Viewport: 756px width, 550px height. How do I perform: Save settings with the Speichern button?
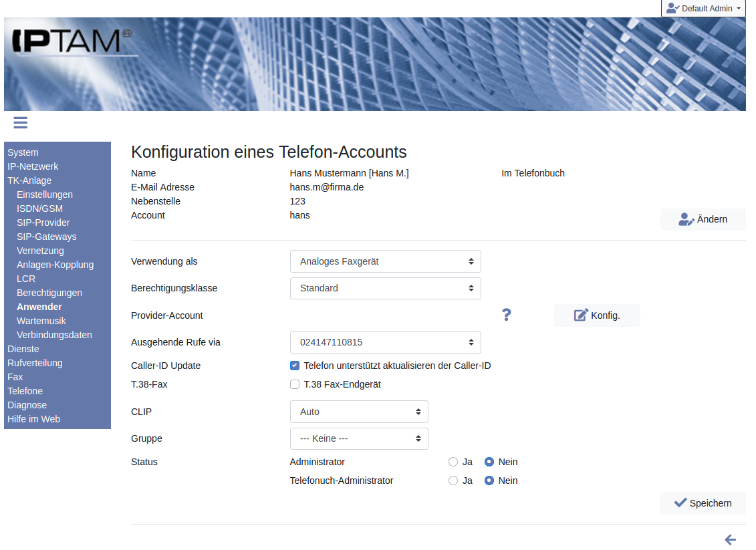(x=703, y=503)
